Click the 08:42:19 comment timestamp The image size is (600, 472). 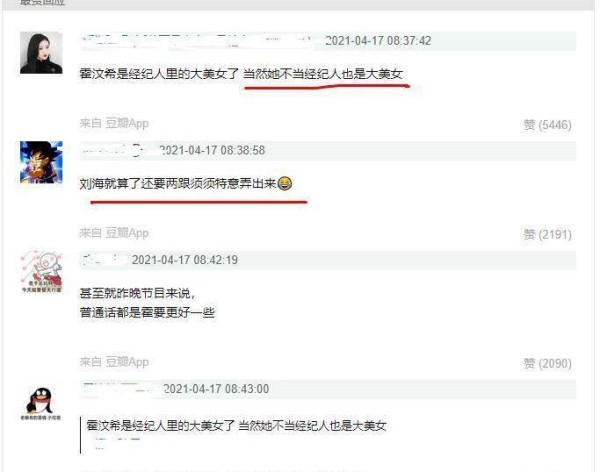(185, 260)
